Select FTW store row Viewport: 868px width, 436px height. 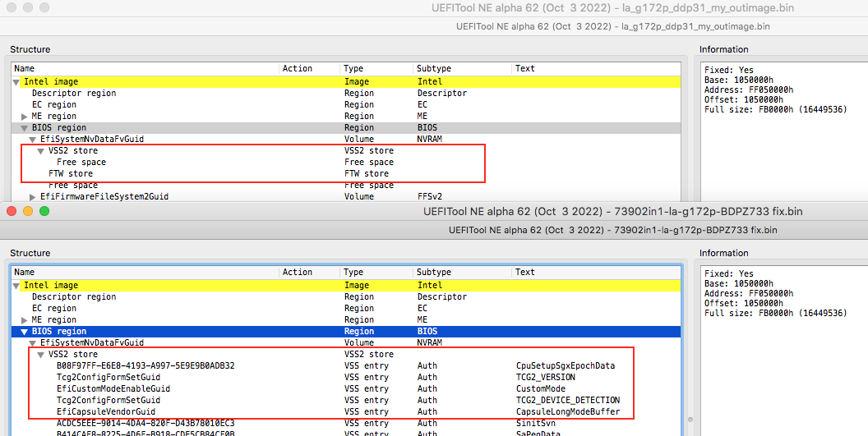pos(347,174)
